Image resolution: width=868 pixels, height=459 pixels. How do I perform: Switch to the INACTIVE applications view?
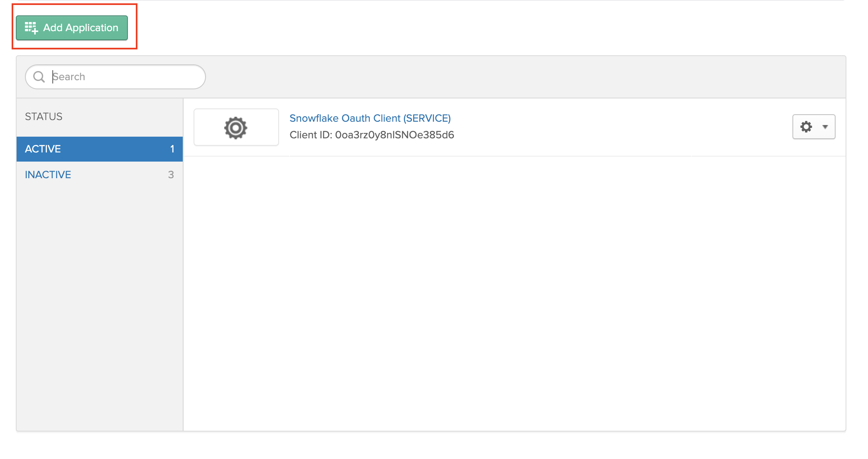pyautogui.click(x=48, y=174)
